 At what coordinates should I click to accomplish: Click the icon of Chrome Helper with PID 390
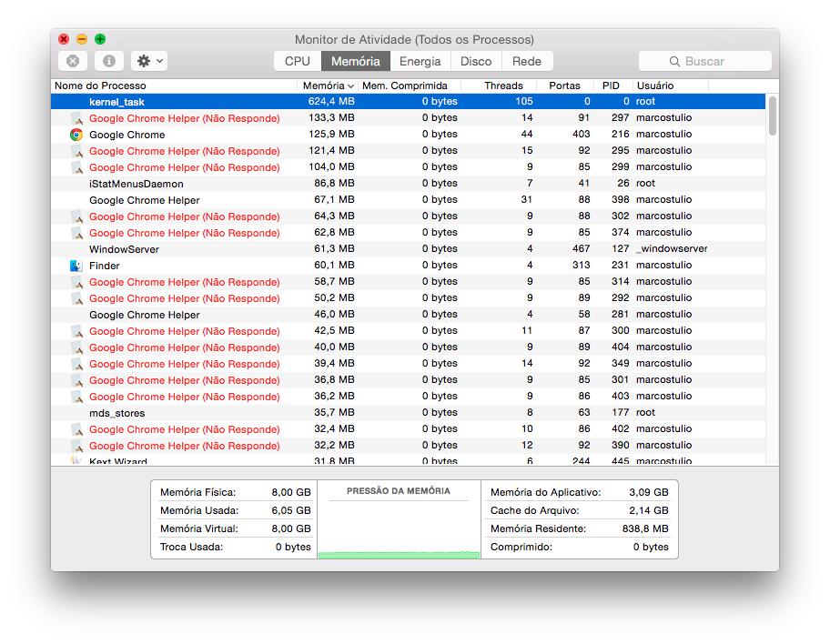tap(77, 446)
